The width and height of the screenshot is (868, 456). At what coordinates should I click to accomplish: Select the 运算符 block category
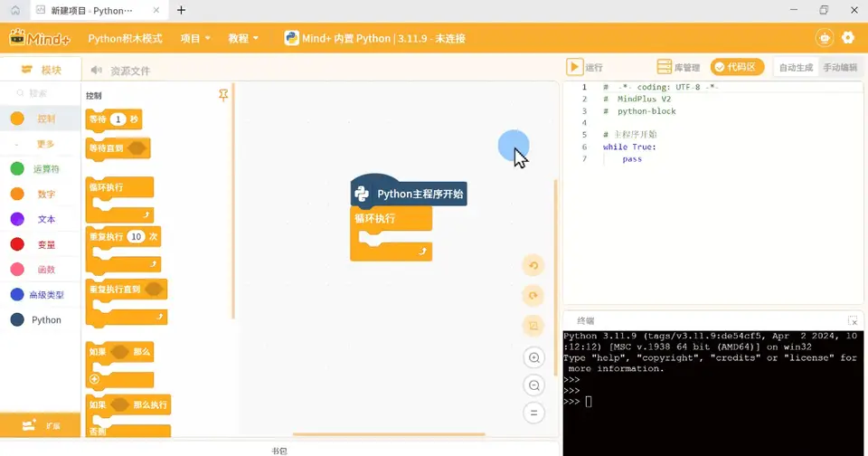pos(46,169)
